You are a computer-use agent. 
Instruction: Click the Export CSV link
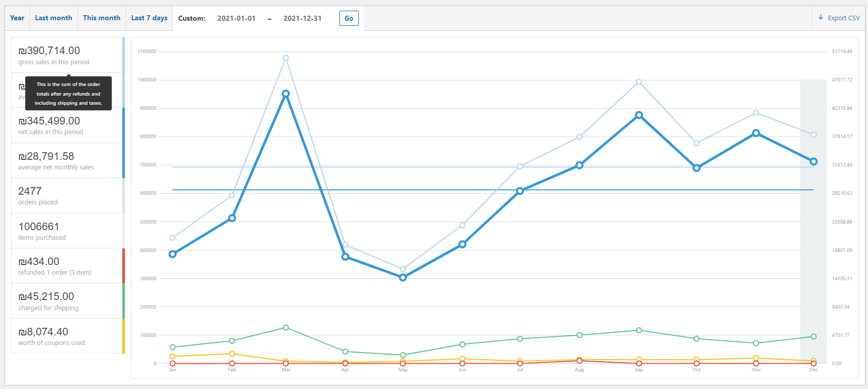839,18
